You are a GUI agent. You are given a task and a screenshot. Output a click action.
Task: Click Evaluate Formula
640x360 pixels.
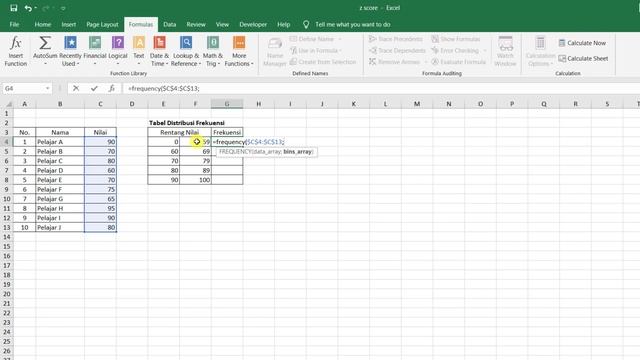coord(459,62)
